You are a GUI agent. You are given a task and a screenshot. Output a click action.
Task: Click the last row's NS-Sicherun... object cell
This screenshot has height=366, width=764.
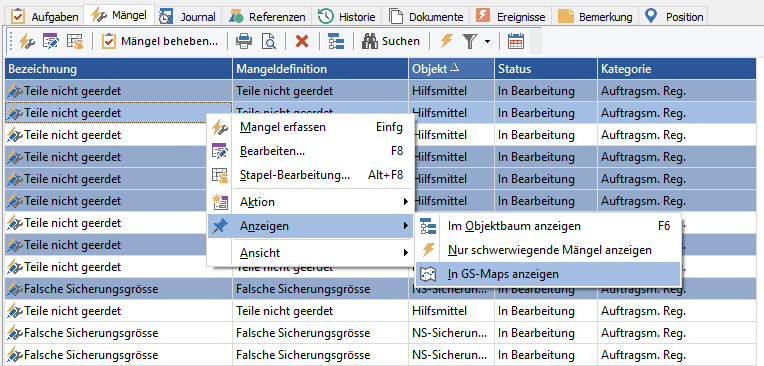(x=452, y=355)
